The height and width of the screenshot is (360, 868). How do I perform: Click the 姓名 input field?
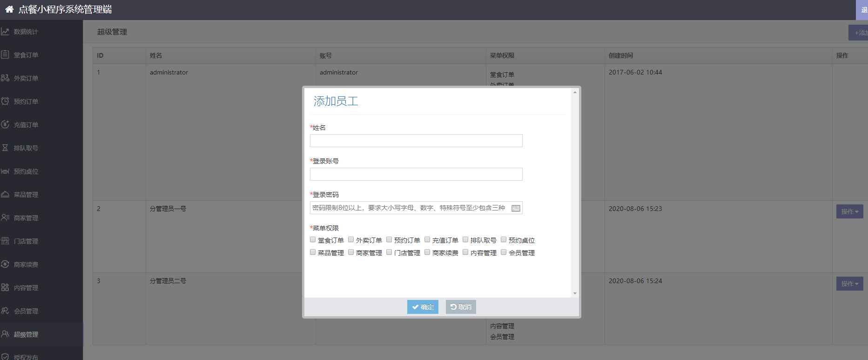[416, 141]
